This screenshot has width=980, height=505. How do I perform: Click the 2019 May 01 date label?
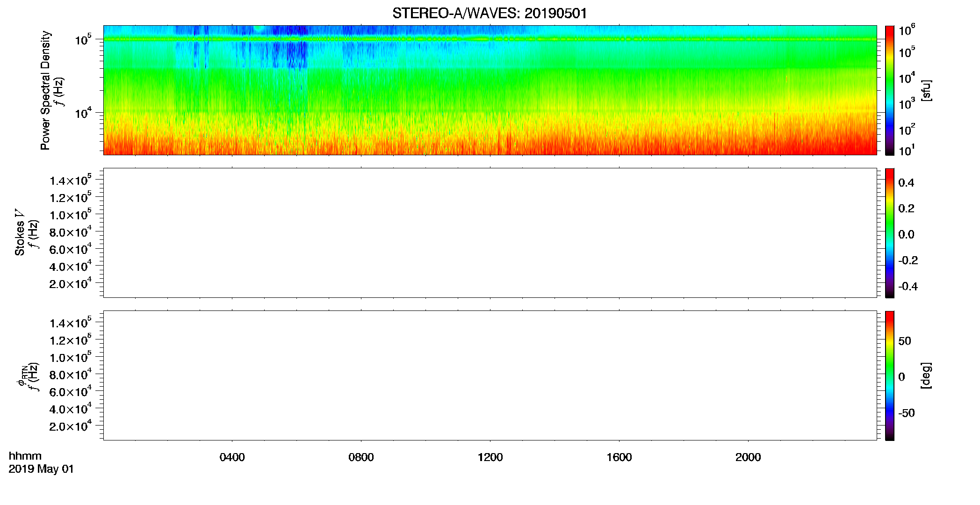[41, 469]
